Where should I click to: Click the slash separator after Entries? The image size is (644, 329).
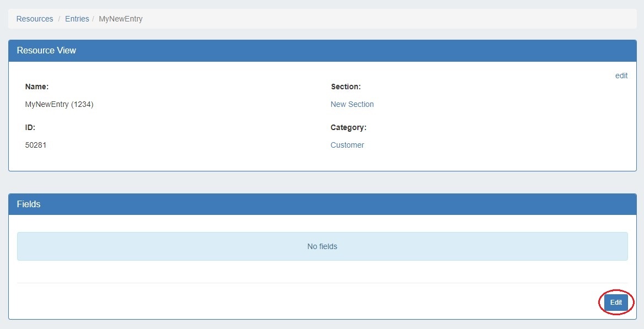click(94, 19)
